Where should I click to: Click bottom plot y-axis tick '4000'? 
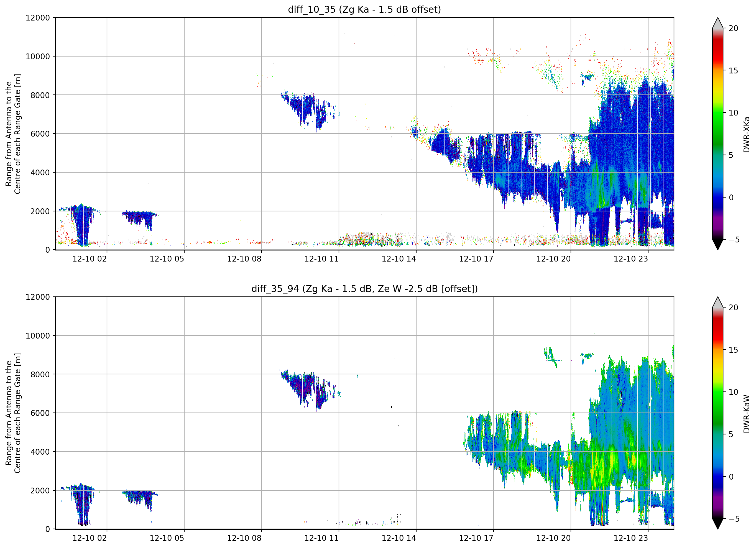coord(40,452)
